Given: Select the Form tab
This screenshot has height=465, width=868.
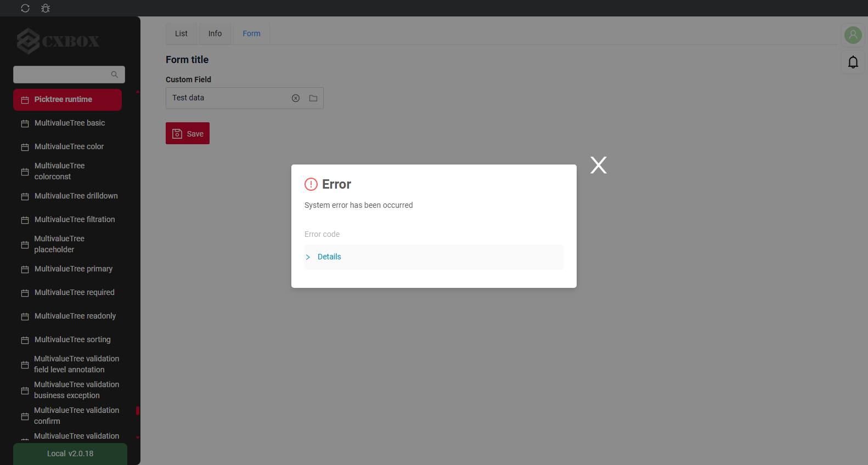Looking at the screenshot, I should pyautogui.click(x=252, y=33).
